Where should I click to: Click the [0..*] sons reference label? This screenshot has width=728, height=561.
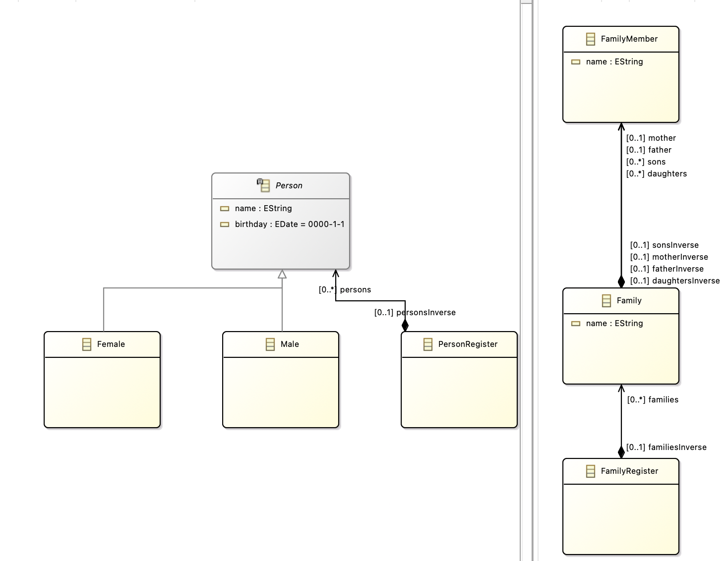pyautogui.click(x=646, y=162)
